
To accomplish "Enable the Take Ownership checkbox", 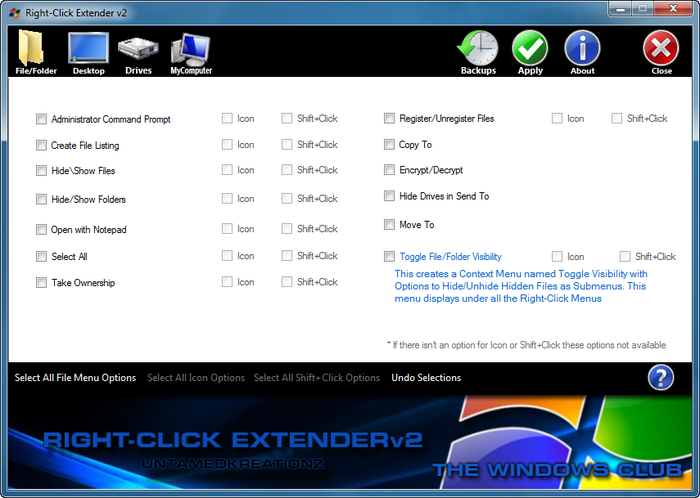I will (41, 282).
